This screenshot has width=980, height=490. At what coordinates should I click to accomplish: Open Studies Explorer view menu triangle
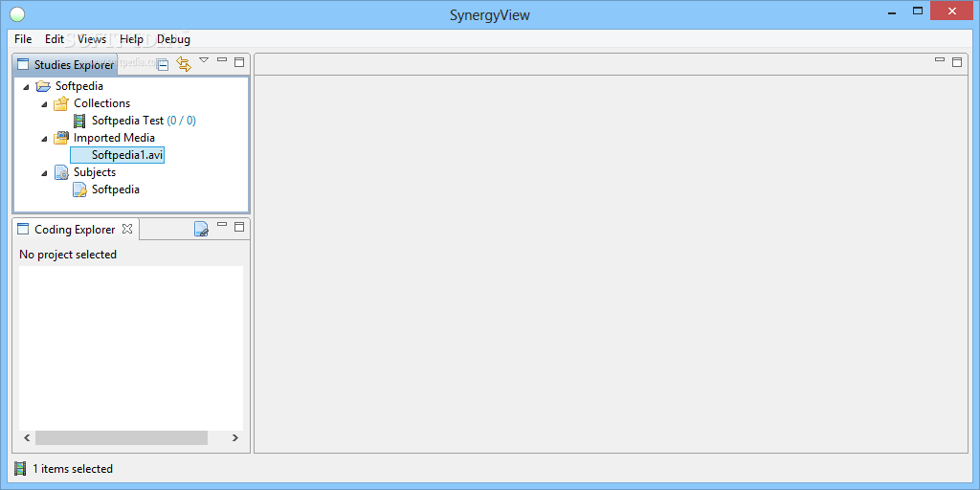pos(204,60)
